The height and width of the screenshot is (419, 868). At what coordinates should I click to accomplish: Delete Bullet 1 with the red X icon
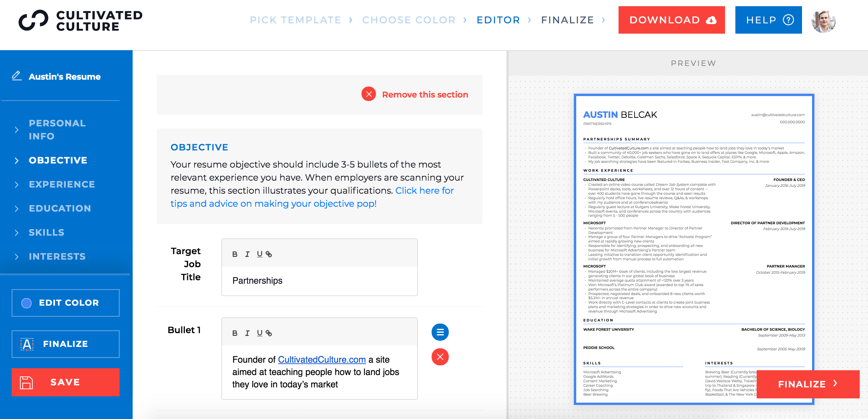pyautogui.click(x=440, y=357)
